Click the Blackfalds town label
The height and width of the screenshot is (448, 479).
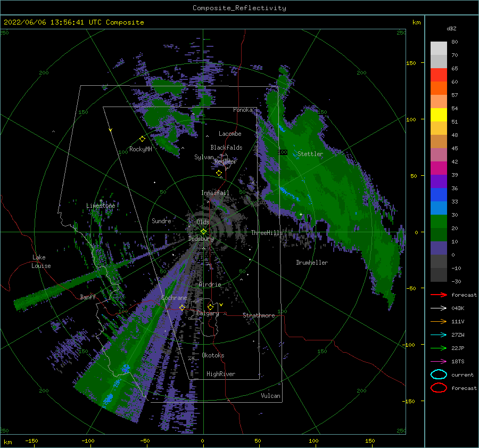226,148
